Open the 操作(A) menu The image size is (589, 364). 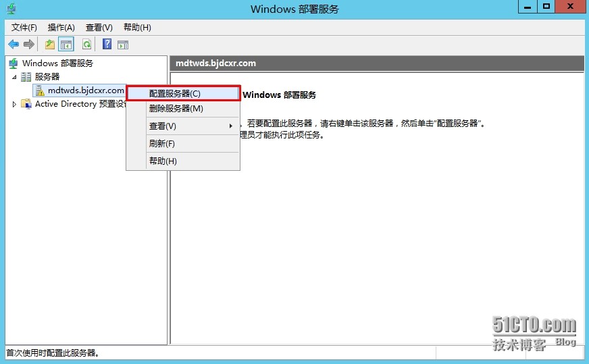(x=61, y=28)
